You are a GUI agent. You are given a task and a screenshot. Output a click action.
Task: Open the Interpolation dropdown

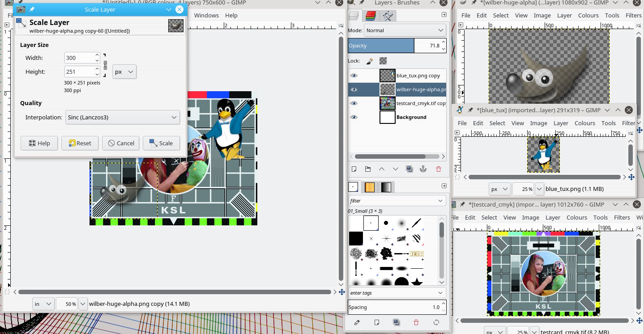coord(123,118)
